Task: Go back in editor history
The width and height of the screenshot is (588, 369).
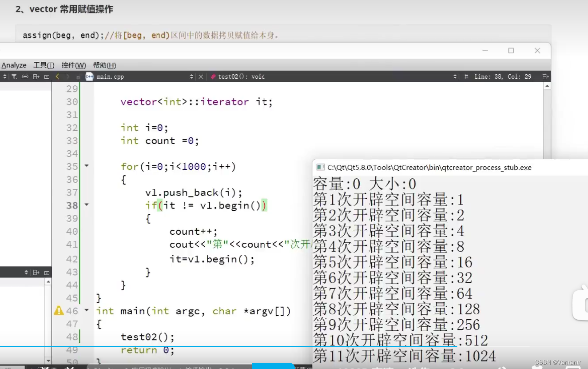Action: tap(57, 76)
